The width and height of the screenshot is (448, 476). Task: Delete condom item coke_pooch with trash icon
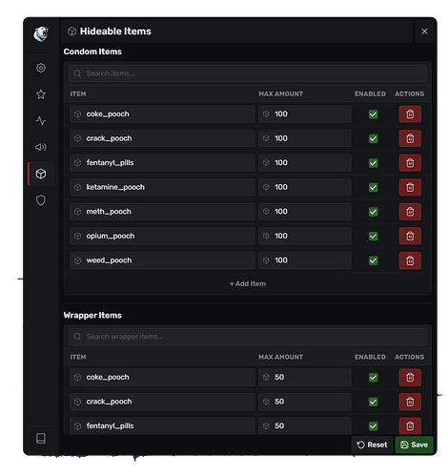coord(410,114)
